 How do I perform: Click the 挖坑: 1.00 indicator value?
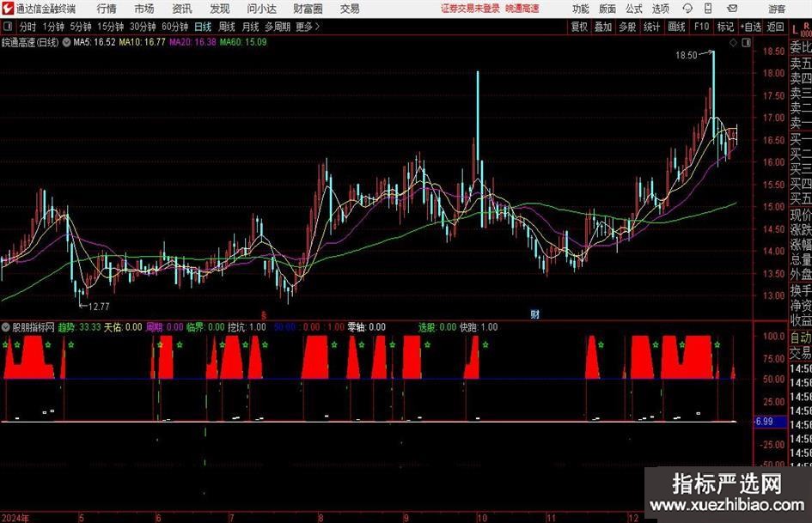click(x=247, y=327)
